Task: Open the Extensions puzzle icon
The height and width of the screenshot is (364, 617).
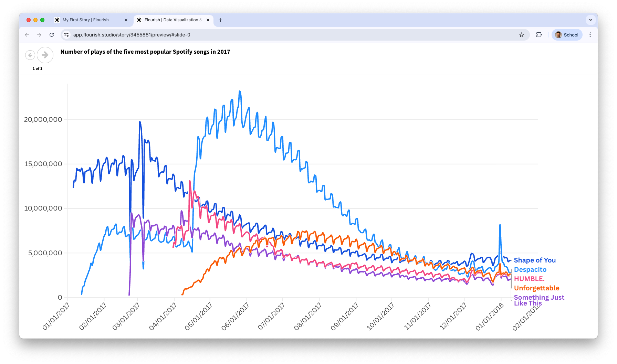Action: click(x=539, y=35)
